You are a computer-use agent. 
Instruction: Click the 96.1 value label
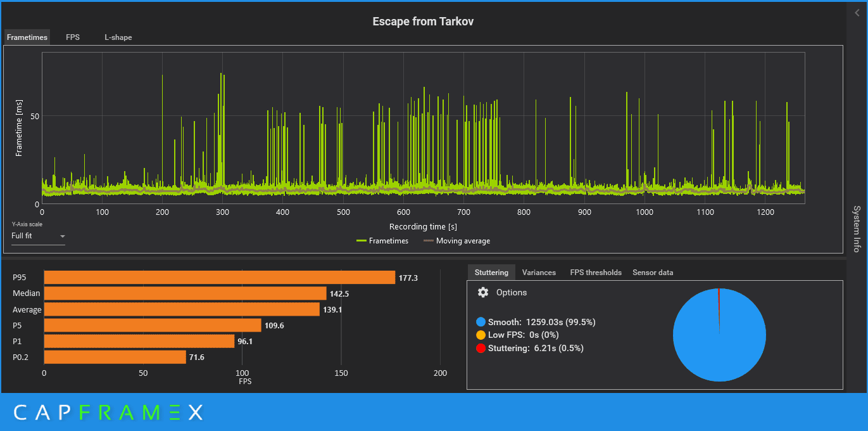246,342
